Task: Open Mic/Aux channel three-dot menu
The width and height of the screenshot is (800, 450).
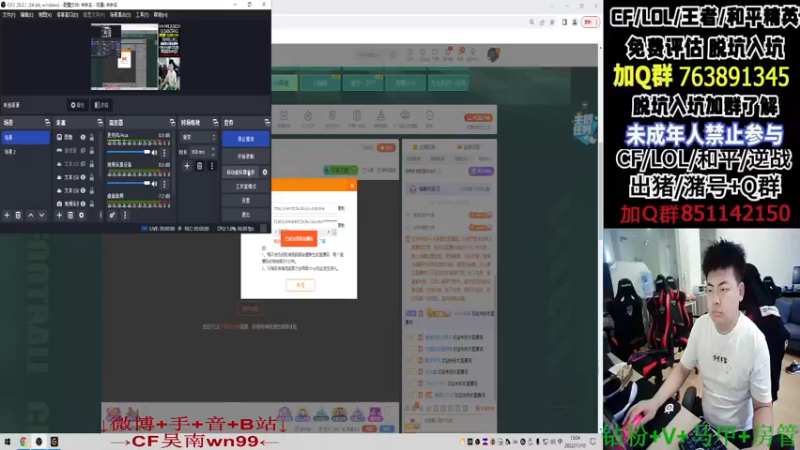Action: [x=164, y=153]
